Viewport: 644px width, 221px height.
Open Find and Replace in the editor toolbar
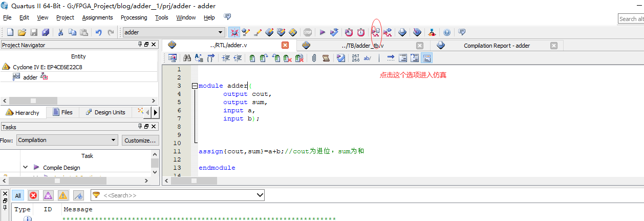pyautogui.click(x=199, y=58)
